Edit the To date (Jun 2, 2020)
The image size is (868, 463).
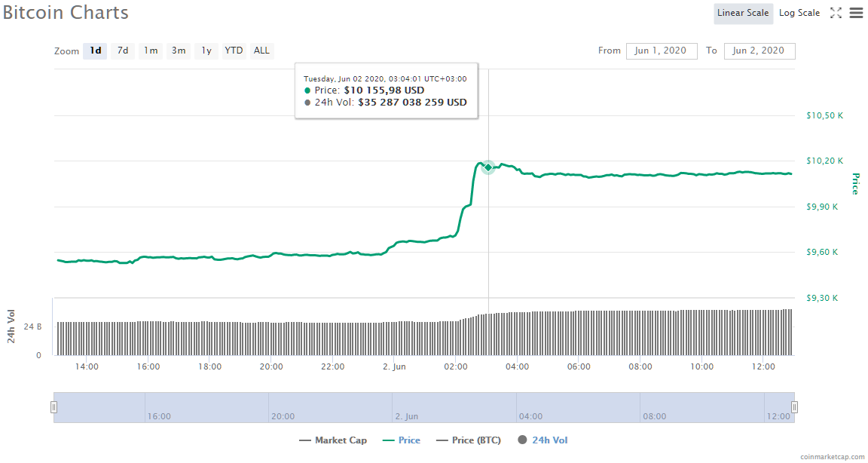click(759, 51)
